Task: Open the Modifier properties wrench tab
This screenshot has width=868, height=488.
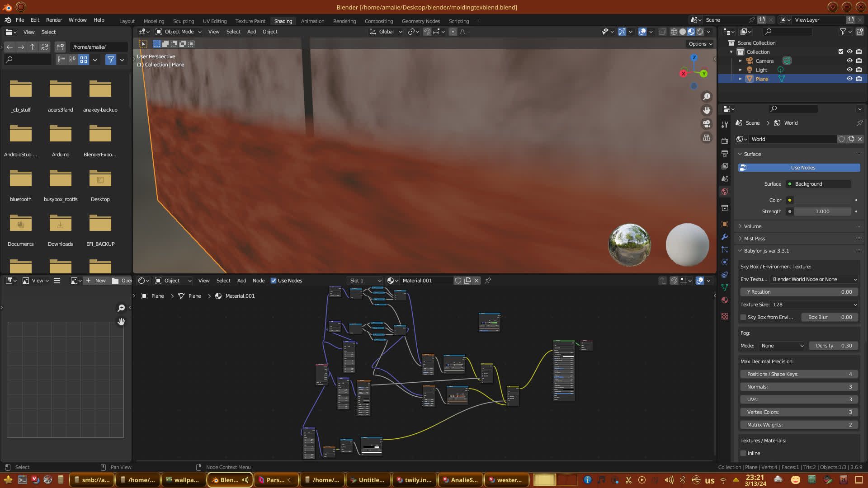Action: (x=725, y=237)
